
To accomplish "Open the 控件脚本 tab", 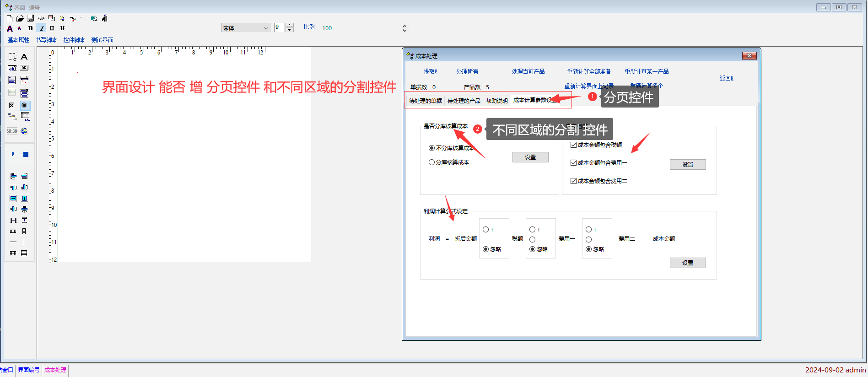I will [x=74, y=40].
